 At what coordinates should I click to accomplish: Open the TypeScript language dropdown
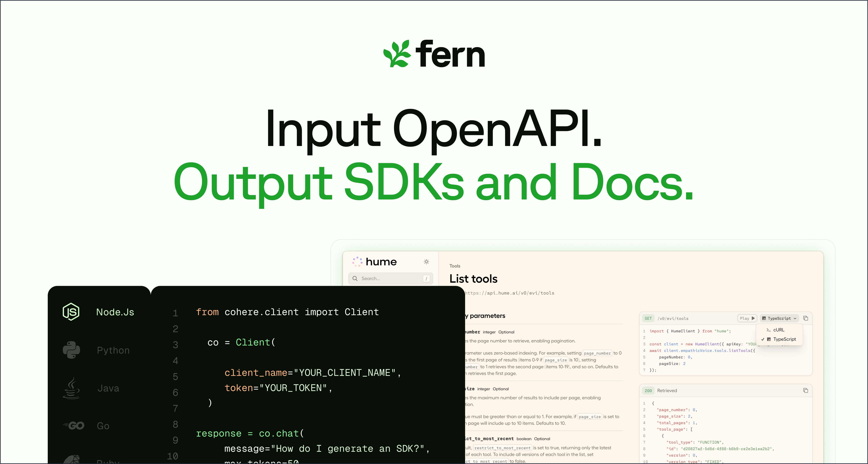(779, 318)
